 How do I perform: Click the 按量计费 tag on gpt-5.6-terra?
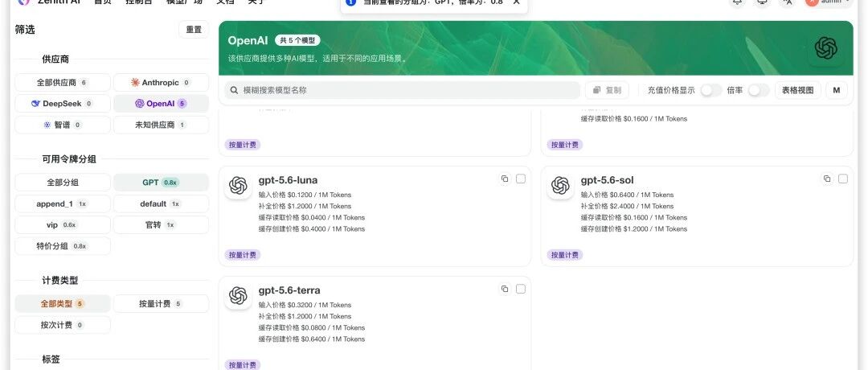243,365
